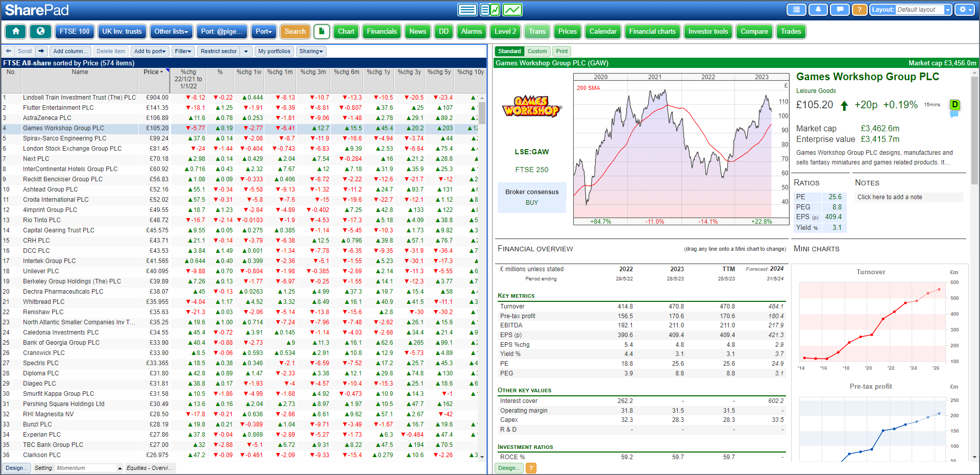
Task: Open help with the orange question mark
Action: pos(860,10)
